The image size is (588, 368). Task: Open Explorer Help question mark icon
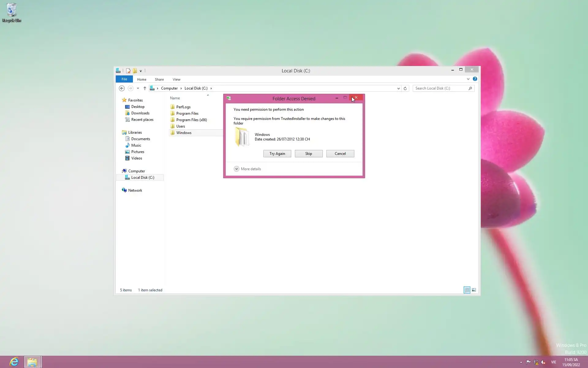point(475,79)
